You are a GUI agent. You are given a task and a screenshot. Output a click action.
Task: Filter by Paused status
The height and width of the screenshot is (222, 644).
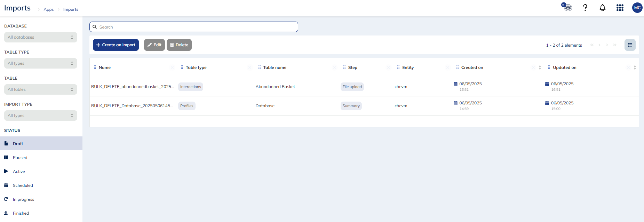(20, 158)
